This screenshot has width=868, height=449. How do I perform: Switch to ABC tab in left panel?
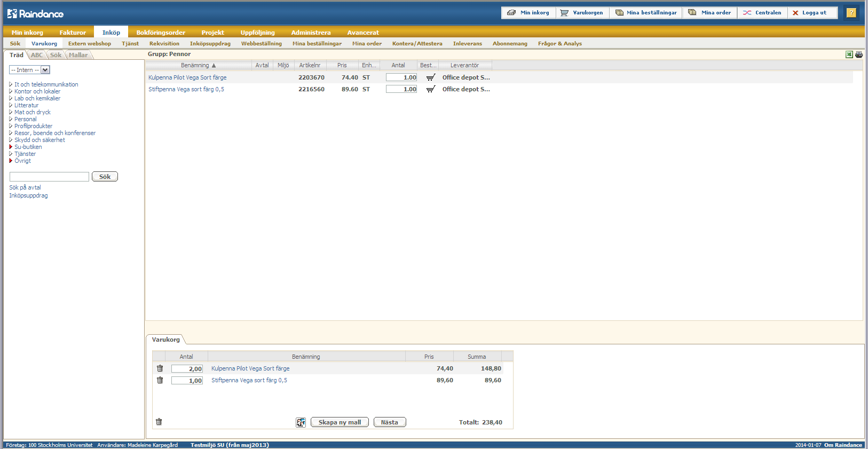[37, 55]
